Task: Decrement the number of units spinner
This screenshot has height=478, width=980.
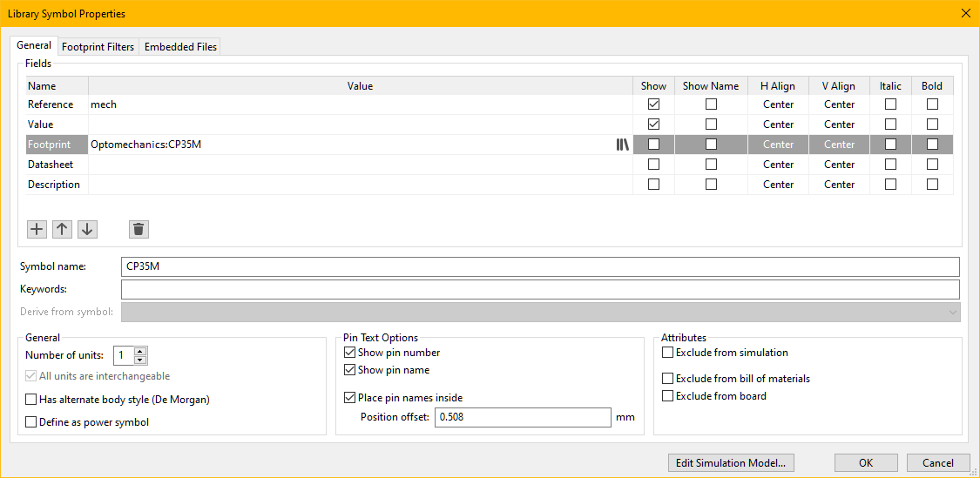Action: click(141, 360)
